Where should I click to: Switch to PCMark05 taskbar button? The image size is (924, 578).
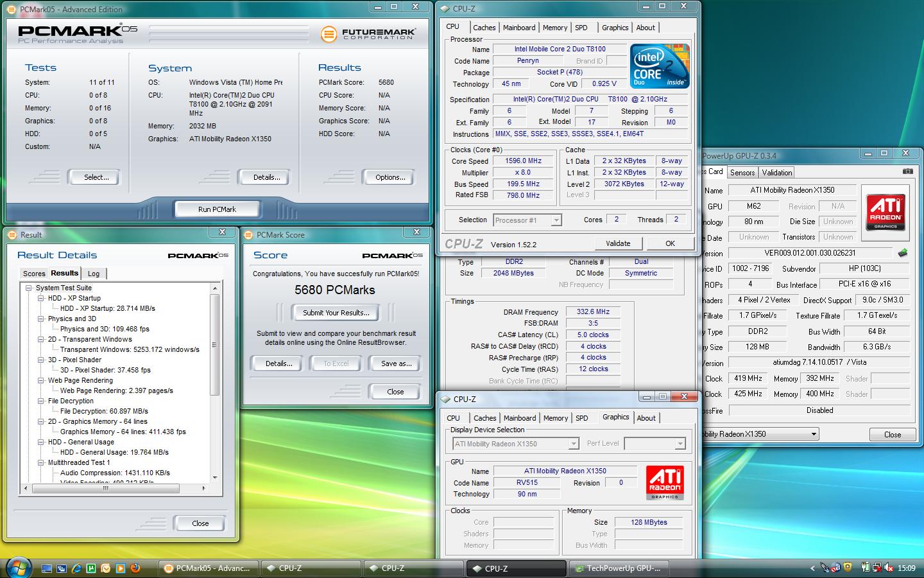(x=208, y=568)
